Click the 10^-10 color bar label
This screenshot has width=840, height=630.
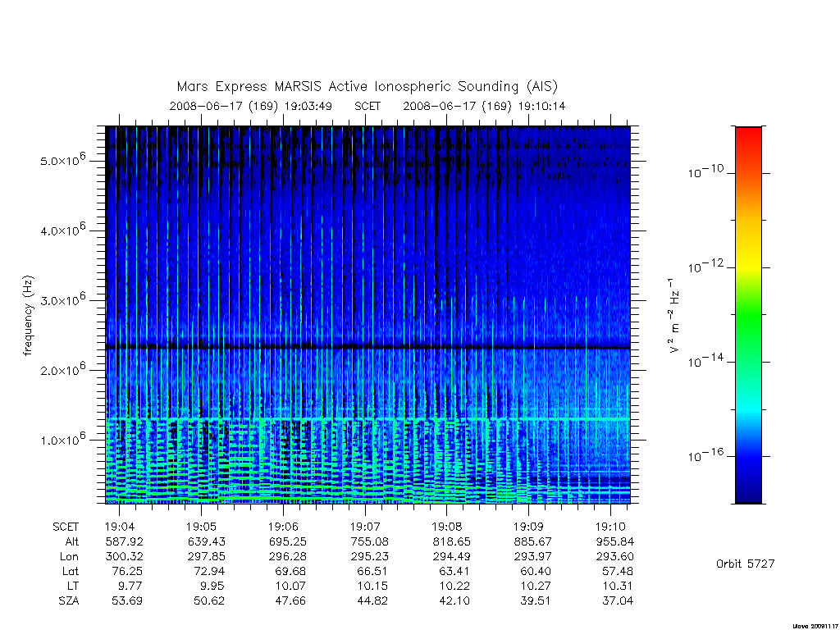click(705, 171)
